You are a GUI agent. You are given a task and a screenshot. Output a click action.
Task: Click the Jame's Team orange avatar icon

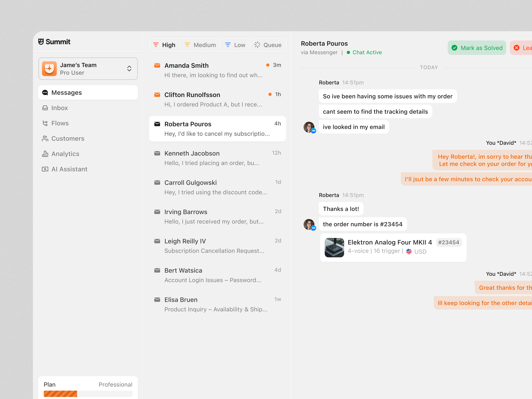(49, 68)
